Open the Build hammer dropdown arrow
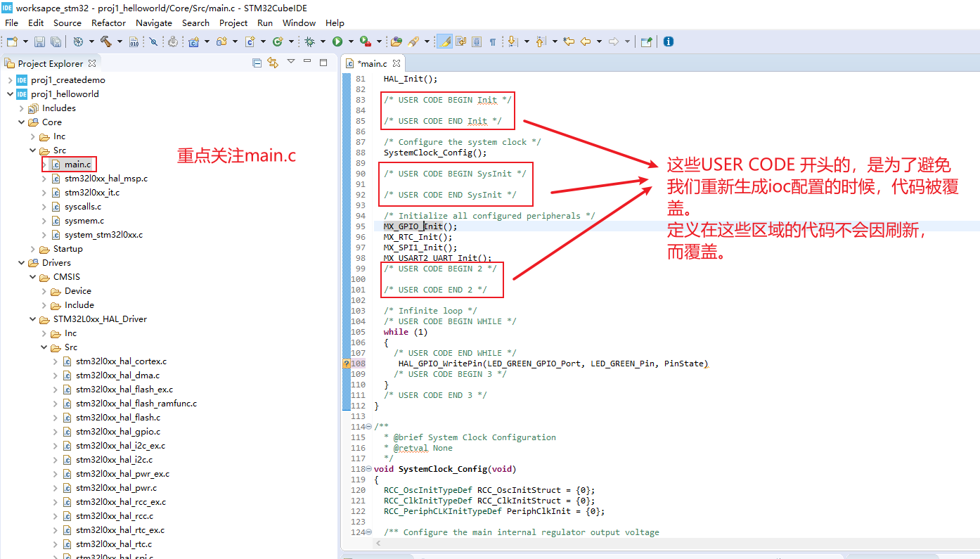Image resolution: width=980 pixels, height=559 pixels. click(120, 41)
